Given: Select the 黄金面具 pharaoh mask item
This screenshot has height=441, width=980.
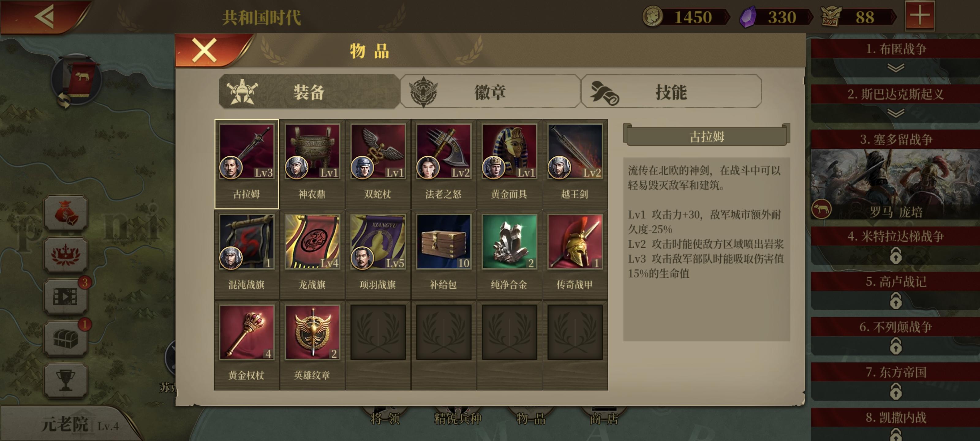Looking at the screenshot, I should coord(509,164).
